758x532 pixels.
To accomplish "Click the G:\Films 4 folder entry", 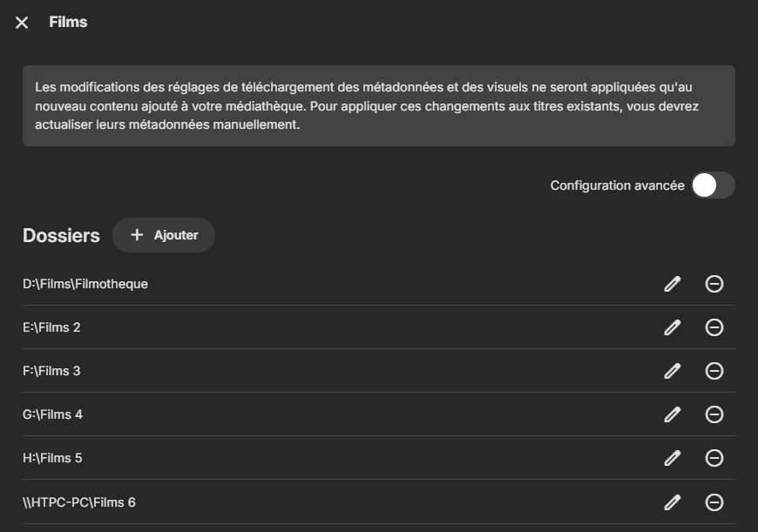I will (x=52, y=414).
